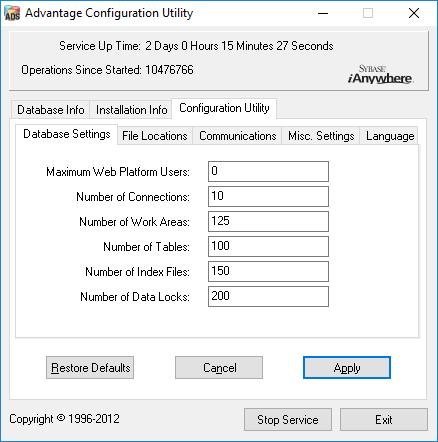Viewport: 438px width, 442px height.
Task: Click the Maximum Web Platform Users field
Action: 268,171
